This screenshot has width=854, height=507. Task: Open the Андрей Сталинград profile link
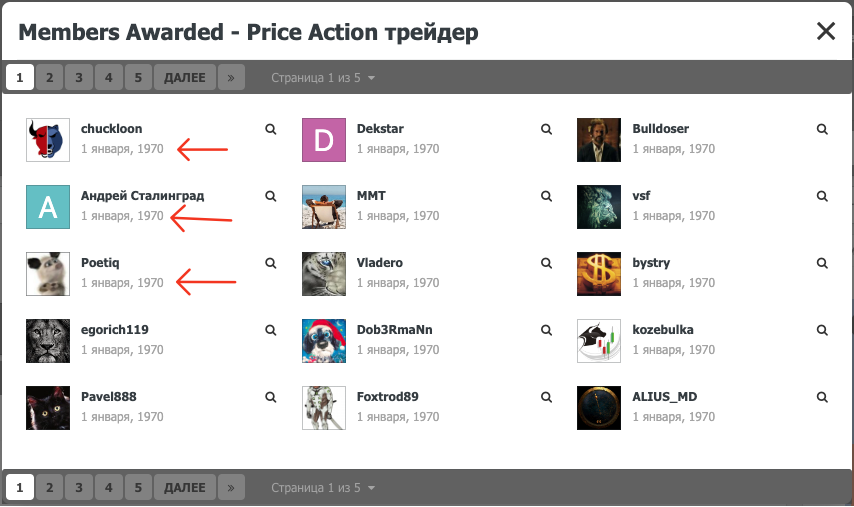(x=142, y=196)
